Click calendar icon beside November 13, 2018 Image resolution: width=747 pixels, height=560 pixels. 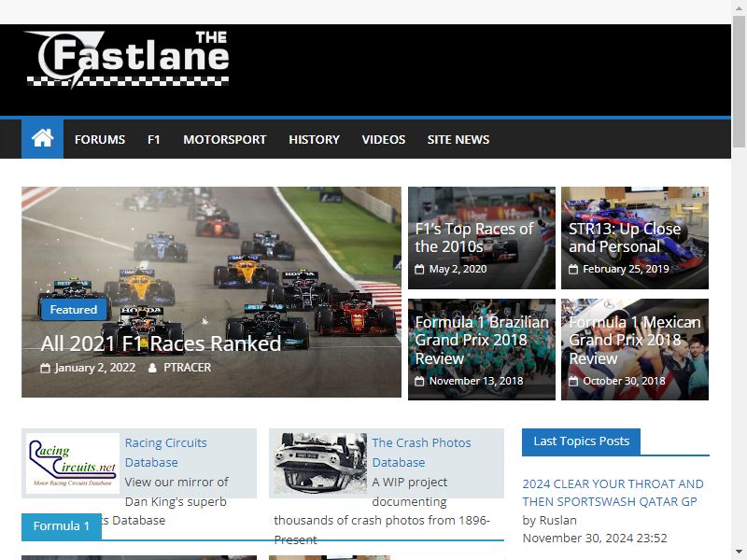point(419,382)
